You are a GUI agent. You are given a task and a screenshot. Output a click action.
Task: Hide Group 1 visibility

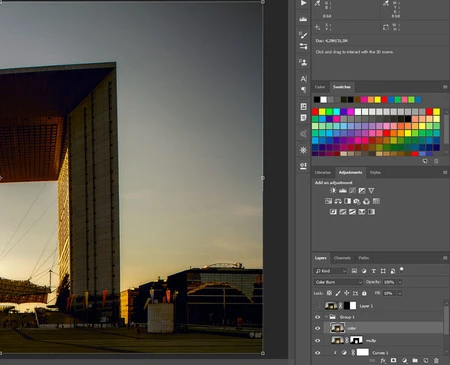click(x=318, y=317)
